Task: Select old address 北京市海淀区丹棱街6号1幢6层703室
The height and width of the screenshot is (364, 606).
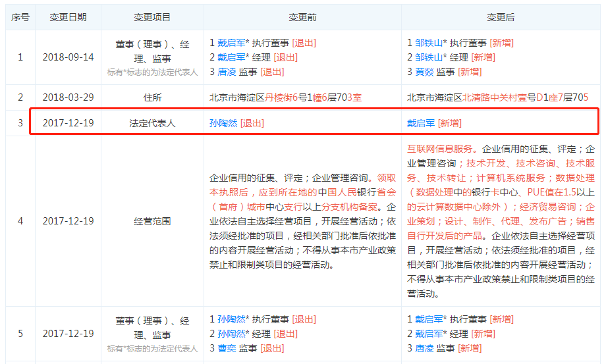Action: pyautogui.click(x=286, y=97)
